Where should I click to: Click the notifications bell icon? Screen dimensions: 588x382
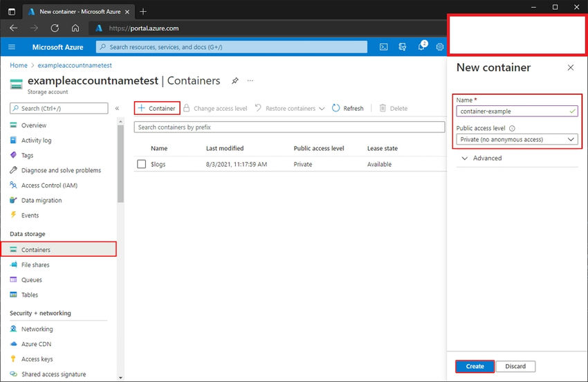pos(421,47)
